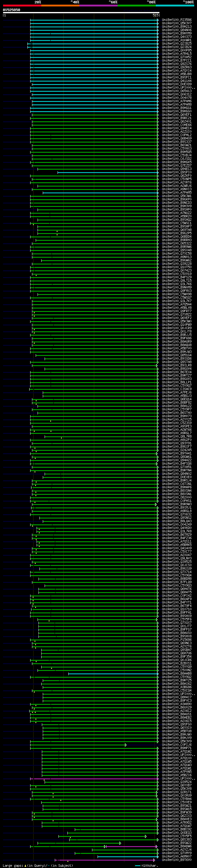Click UniRef100_B8LLP1 label
Image resolution: width=197 pixels, height=868 pixels.
tap(177, 382)
